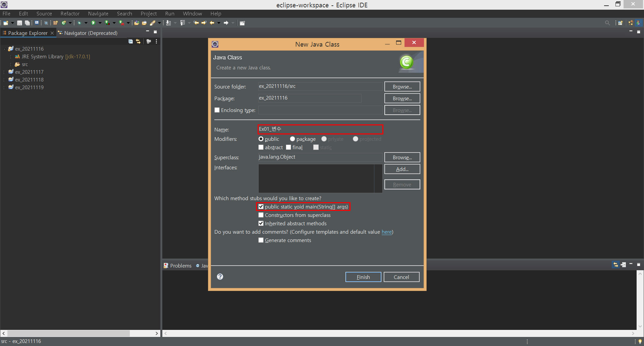Open the File menu
This screenshot has height=346, width=644.
click(x=6, y=14)
